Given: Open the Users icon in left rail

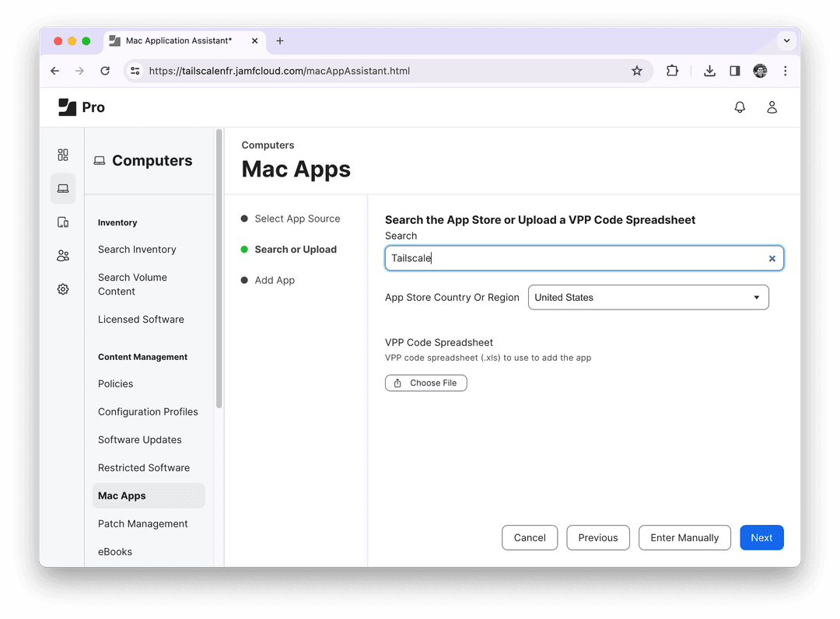Looking at the screenshot, I should pos(63,256).
